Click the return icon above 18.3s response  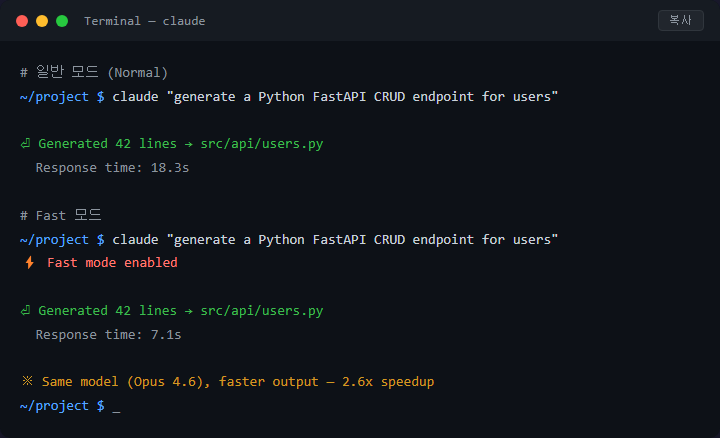26,144
